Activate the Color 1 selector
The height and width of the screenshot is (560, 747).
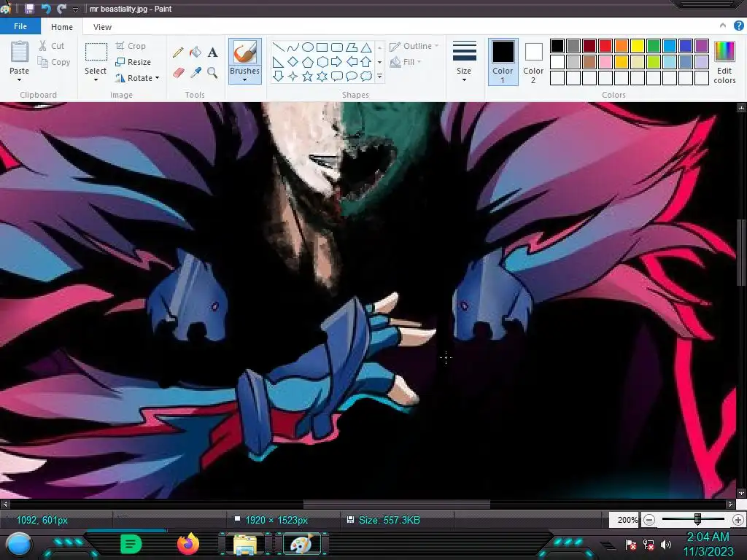coord(503,62)
